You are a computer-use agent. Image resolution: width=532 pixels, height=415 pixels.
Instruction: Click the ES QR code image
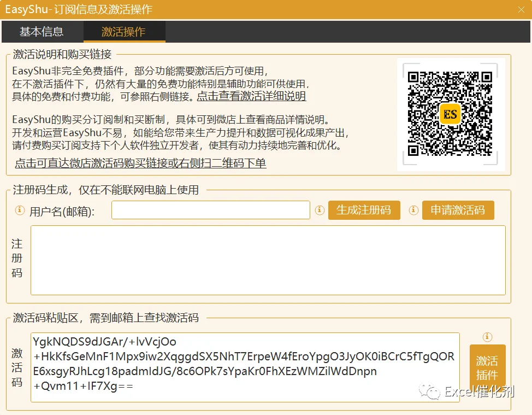[451, 114]
